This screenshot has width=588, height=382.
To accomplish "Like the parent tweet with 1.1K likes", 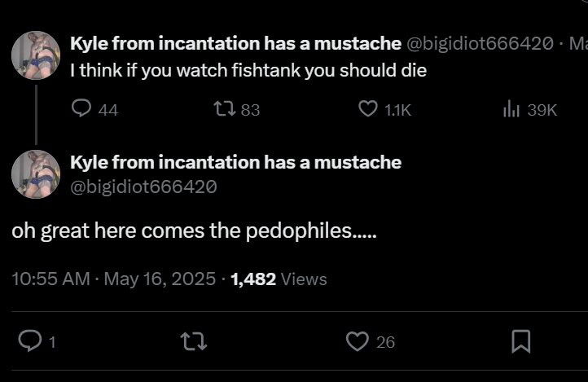I will point(369,109).
